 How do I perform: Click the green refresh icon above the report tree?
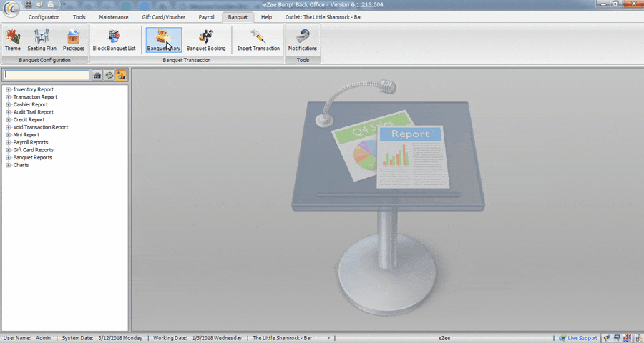109,74
